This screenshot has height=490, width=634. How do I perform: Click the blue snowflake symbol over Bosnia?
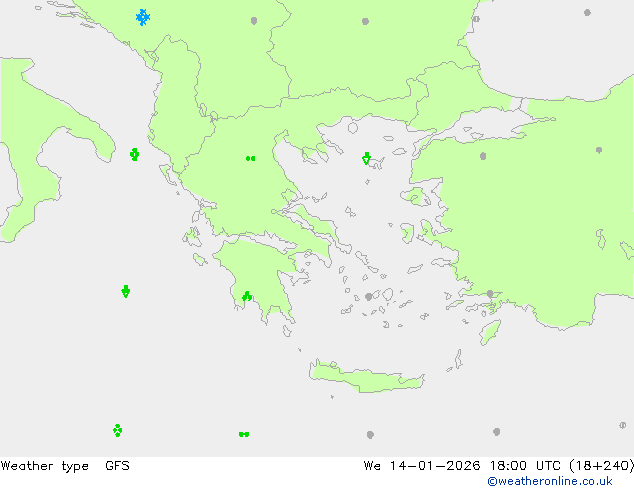(x=143, y=17)
